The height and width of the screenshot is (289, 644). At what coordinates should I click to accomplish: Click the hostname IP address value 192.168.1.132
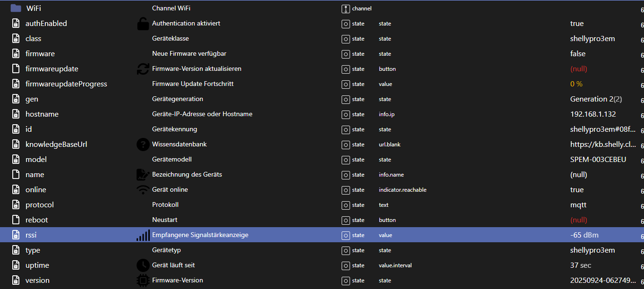(593, 114)
